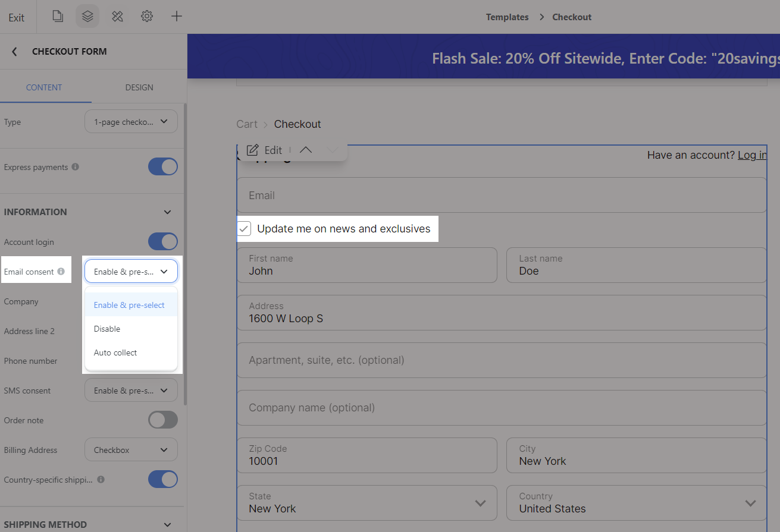The height and width of the screenshot is (532, 780).
Task: Click the plus add element icon
Action: (177, 17)
